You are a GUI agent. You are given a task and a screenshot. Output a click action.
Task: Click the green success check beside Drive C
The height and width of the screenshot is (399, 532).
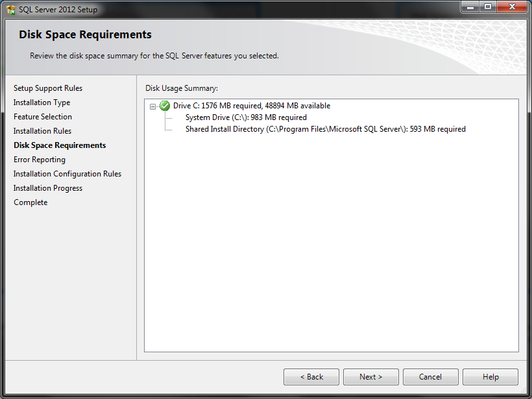coord(163,106)
